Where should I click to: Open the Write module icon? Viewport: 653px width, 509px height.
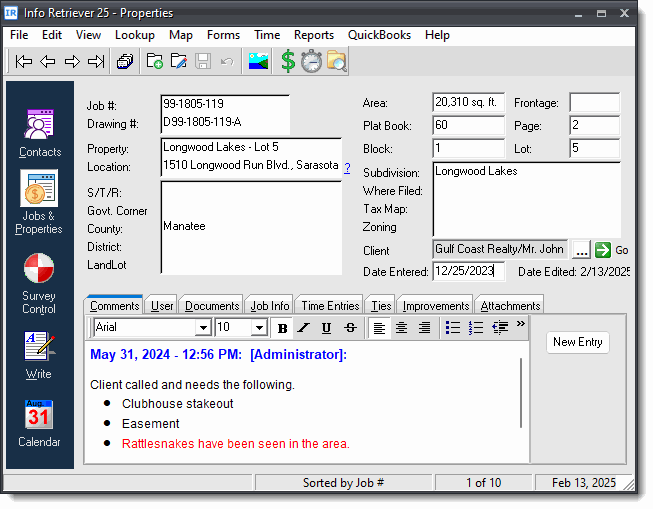point(39,355)
